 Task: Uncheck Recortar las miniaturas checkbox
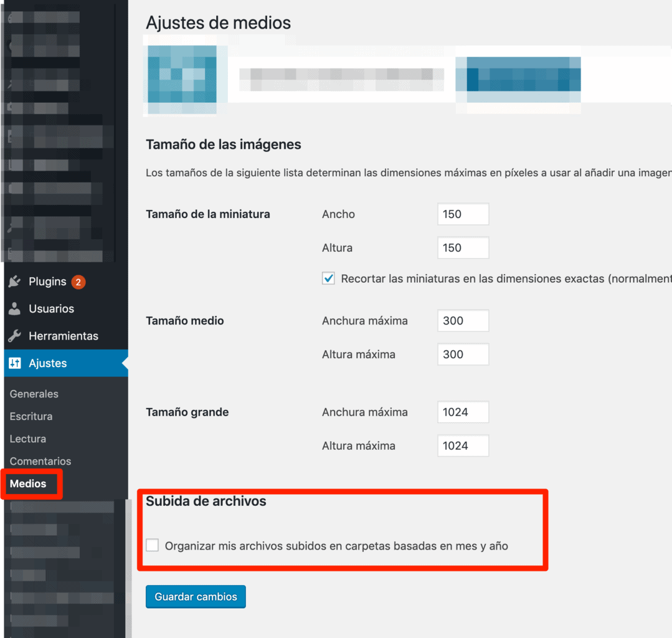[x=328, y=279]
